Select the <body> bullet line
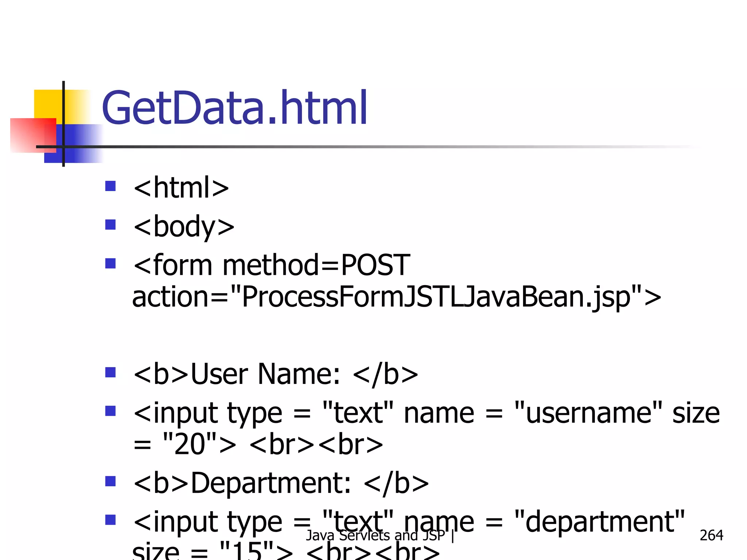 (184, 227)
